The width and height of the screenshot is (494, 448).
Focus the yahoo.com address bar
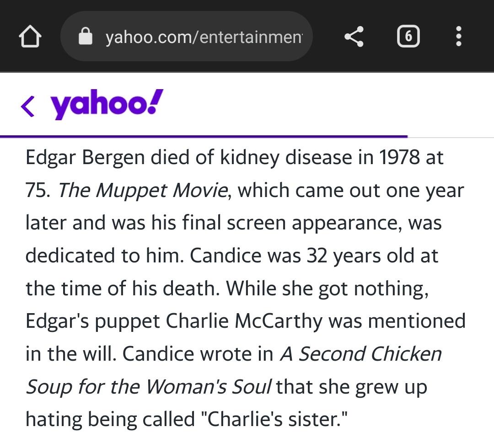click(x=204, y=37)
